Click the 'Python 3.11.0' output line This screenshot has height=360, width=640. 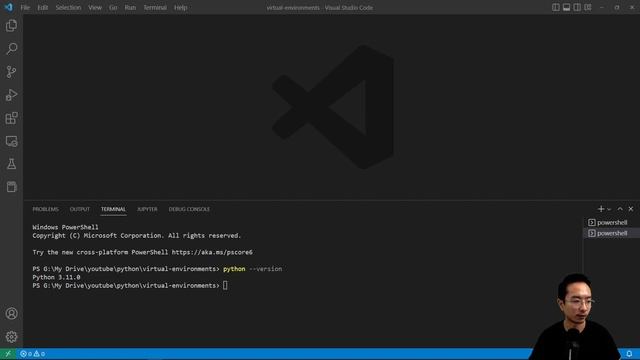[56, 277]
